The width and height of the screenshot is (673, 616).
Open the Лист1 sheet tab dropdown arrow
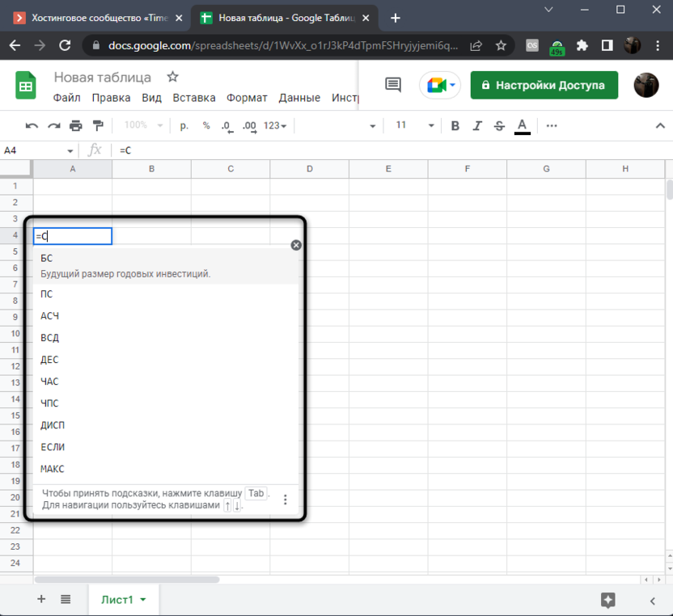(143, 600)
